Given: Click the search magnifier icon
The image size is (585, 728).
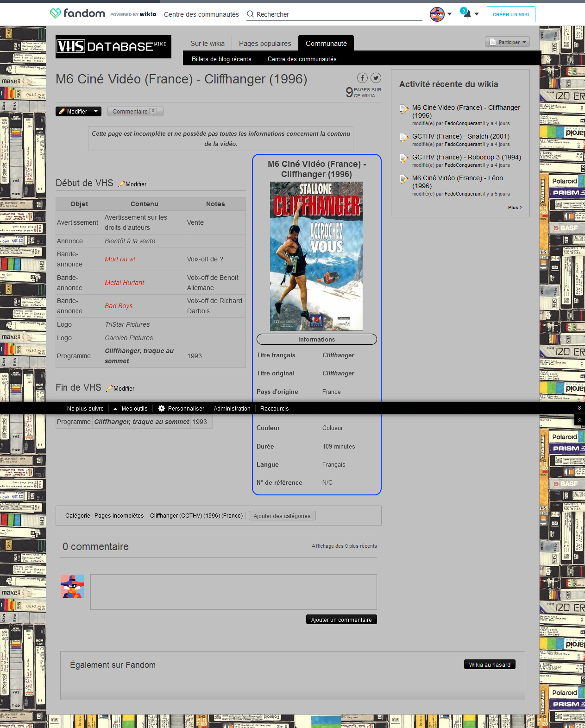Looking at the screenshot, I should 250,14.
